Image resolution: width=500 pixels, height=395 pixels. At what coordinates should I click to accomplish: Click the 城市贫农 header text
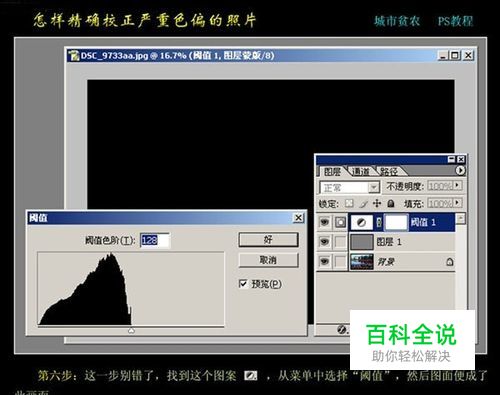[397, 21]
